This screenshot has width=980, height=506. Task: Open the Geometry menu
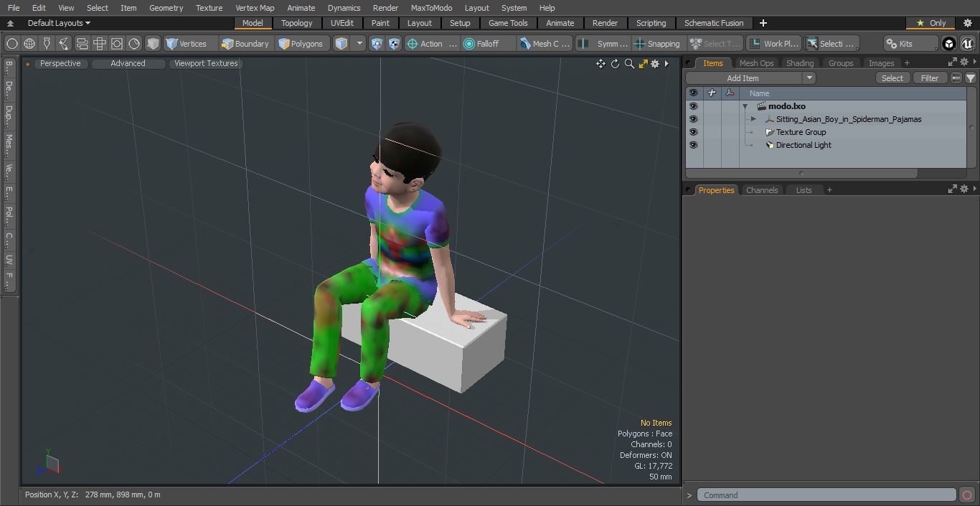coord(166,8)
